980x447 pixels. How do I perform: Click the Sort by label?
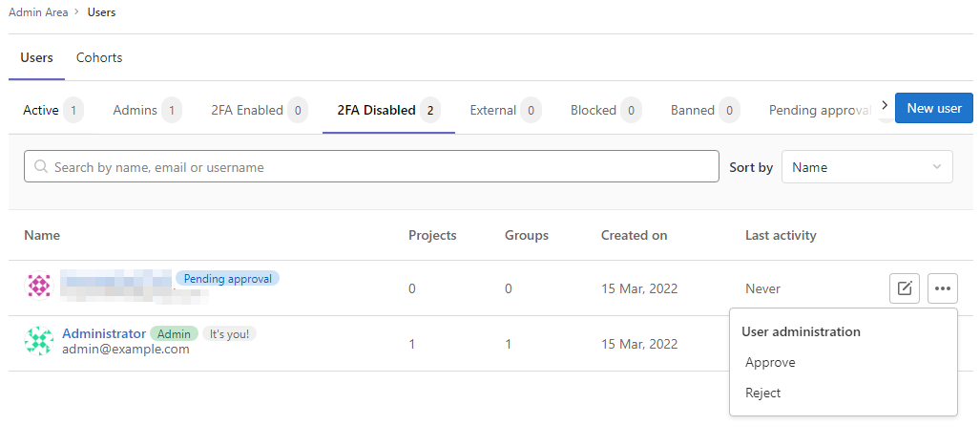(751, 167)
